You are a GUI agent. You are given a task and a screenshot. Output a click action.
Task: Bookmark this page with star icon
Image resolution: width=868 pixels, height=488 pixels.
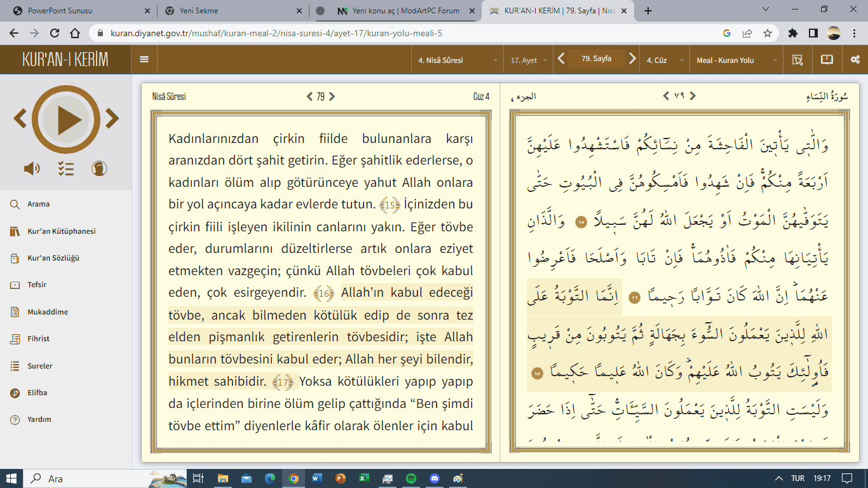tap(768, 33)
